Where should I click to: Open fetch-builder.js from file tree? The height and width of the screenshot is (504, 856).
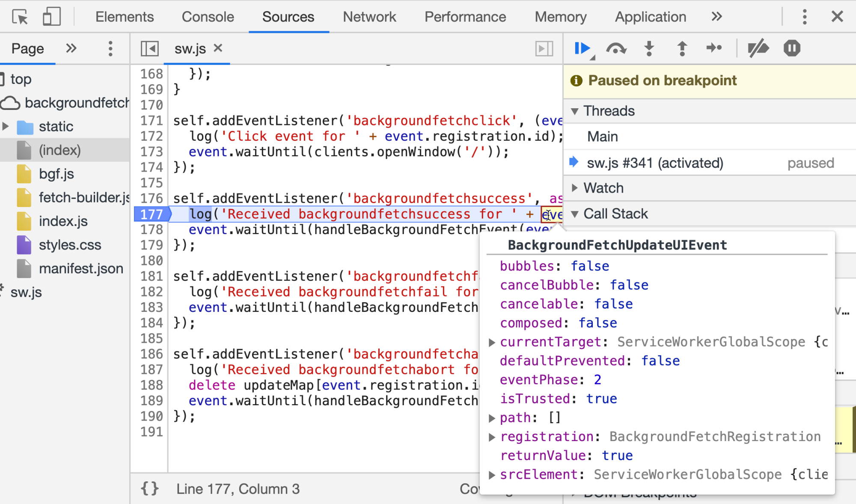tap(83, 197)
